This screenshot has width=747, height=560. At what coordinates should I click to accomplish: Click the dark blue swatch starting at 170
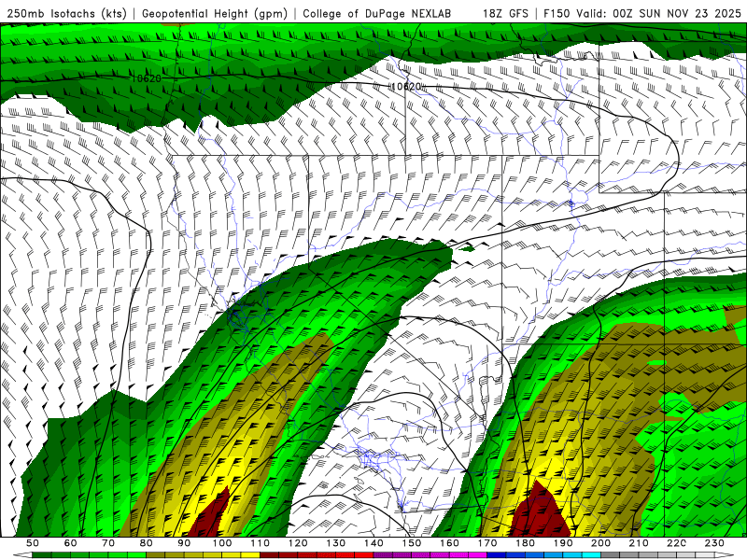tap(497, 555)
